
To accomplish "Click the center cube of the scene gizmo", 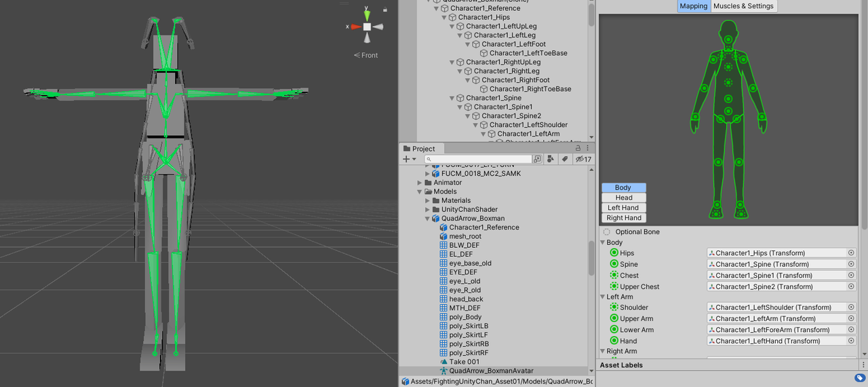I will point(367,26).
